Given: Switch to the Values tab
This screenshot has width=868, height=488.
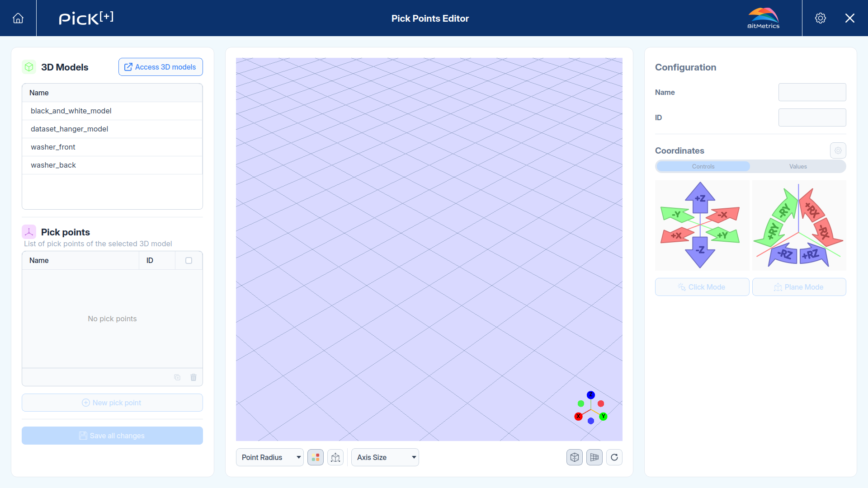Looking at the screenshot, I should [x=798, y=166].
